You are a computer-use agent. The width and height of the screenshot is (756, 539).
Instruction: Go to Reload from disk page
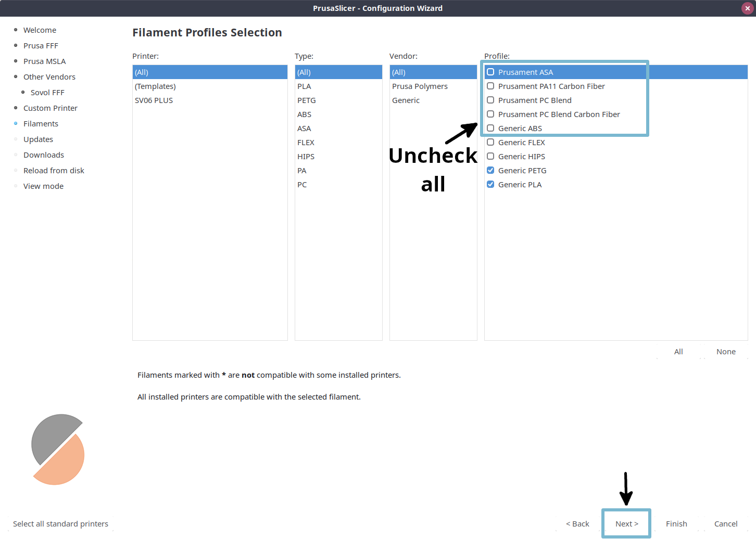(x=54, y=171)
